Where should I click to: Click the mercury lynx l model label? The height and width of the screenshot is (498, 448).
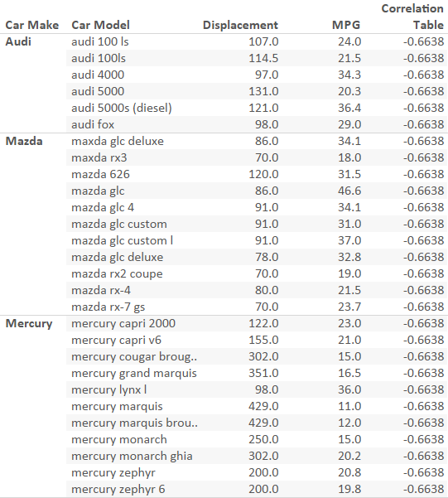pyautogui.click(x=109, y=389)
